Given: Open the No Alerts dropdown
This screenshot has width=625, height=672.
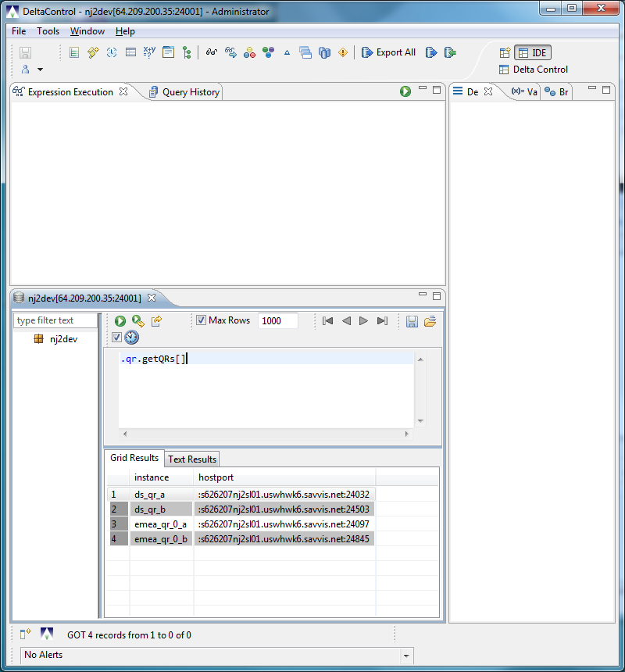Looking at the screenshot, I should (x=406, y=656).
